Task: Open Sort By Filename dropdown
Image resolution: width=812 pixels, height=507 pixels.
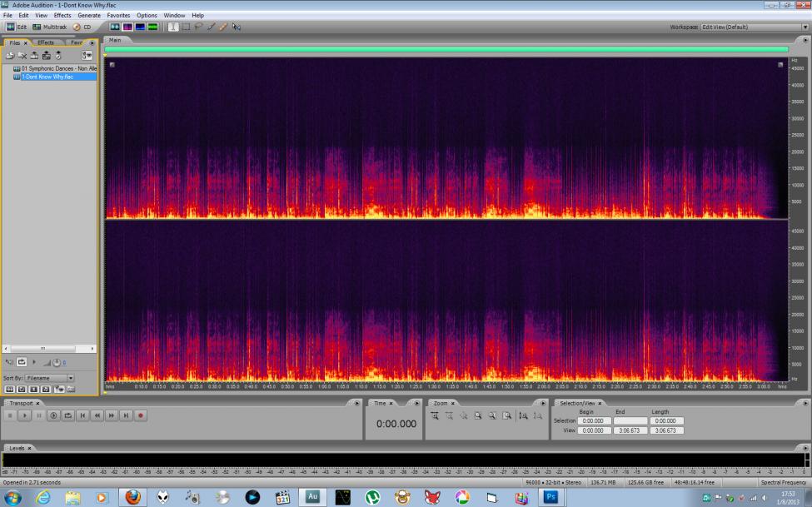Action: [x=50, y=378]
